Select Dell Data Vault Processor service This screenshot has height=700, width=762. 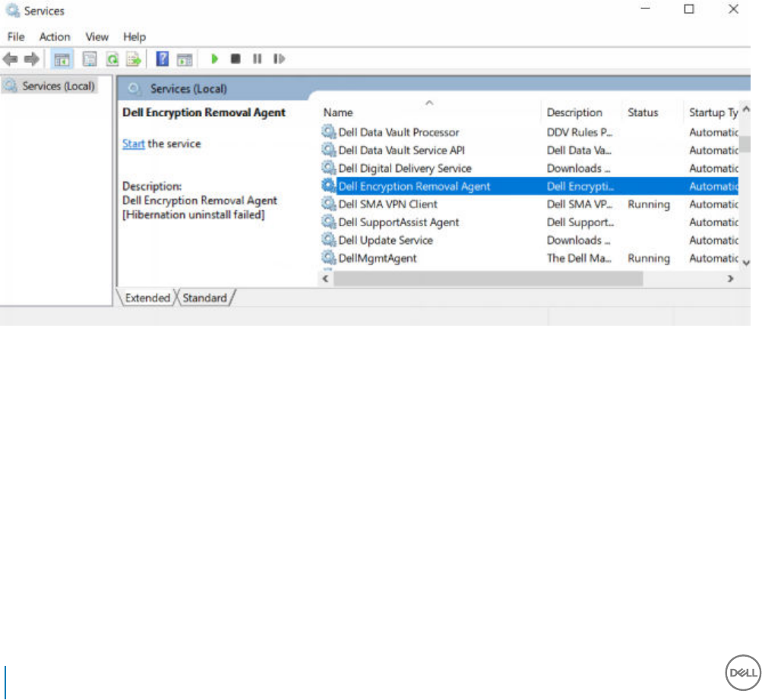(x=399, y=132)
